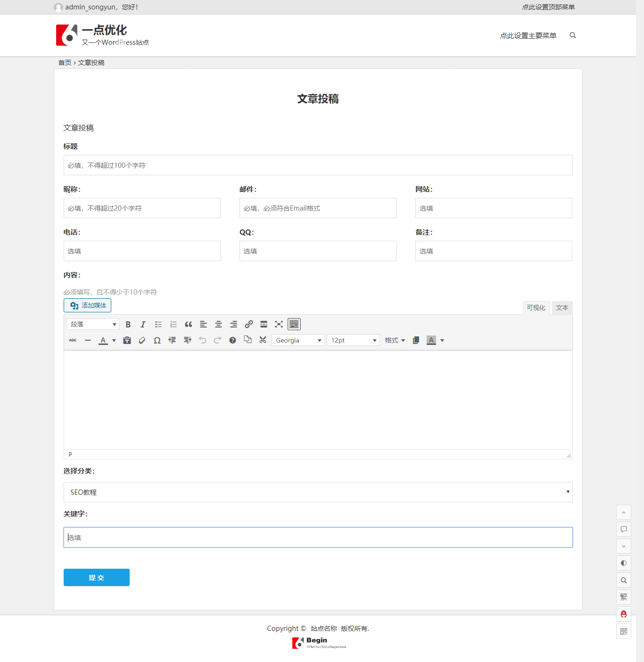This screenshot has width=644, height=662.
Task: Switch to the 文本 editor tab
Action: 562,308
